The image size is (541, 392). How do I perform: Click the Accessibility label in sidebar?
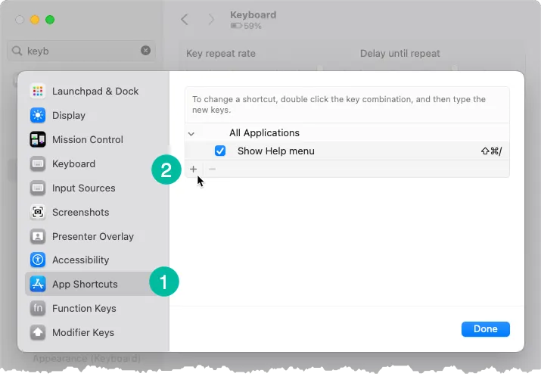click(80, 260)
